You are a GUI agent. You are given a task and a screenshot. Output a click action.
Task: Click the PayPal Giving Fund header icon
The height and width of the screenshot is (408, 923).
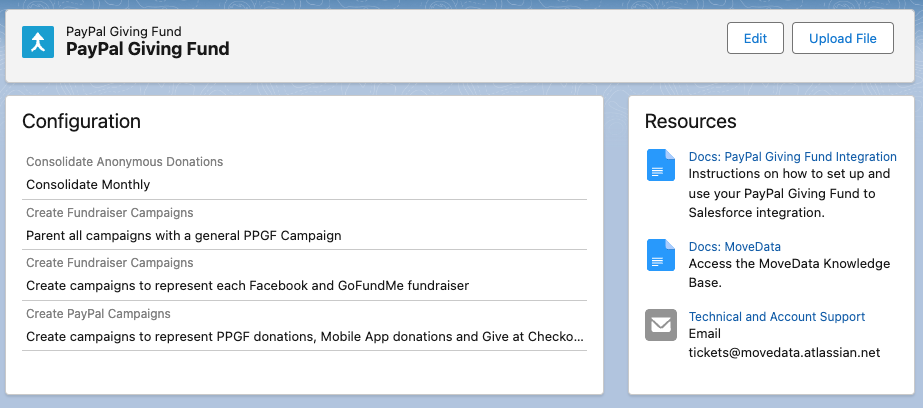click(x=38, y=41)
